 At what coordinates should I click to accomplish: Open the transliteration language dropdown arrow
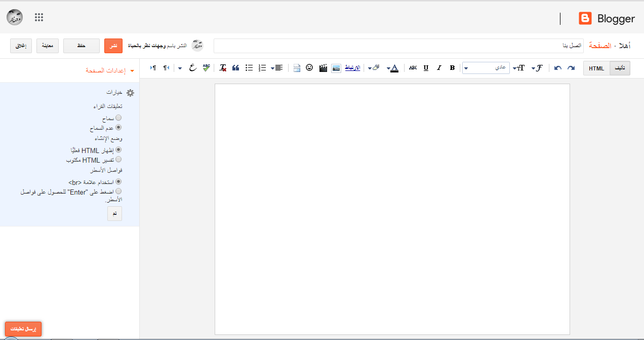(180, 68)
